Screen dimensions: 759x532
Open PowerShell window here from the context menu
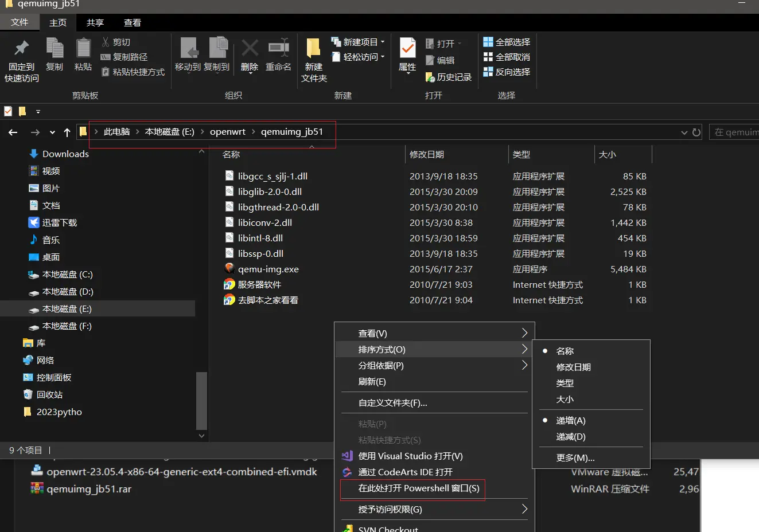(x=418, y=488)
